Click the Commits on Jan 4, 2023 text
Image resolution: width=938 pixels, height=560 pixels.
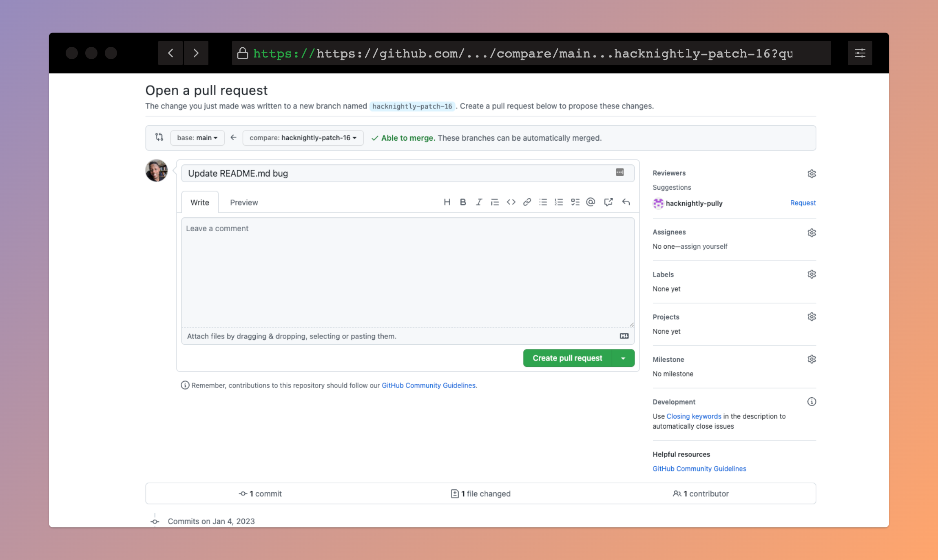[x=211, y=521]
